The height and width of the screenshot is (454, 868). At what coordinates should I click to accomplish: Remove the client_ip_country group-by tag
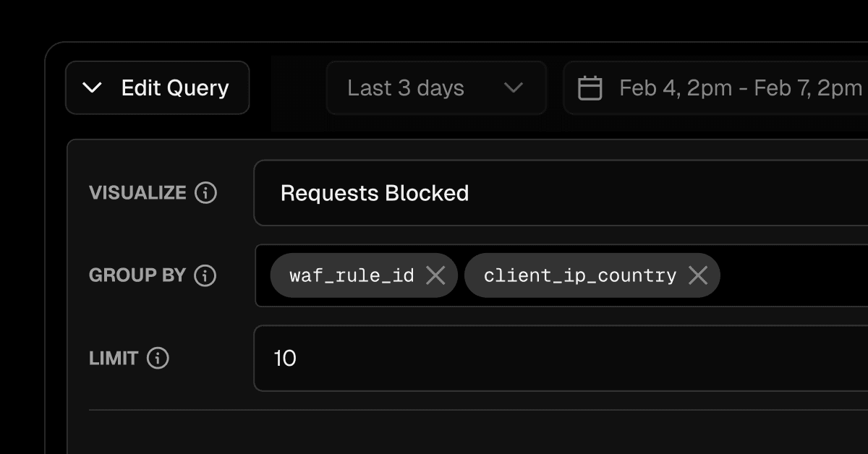[698, 275]
